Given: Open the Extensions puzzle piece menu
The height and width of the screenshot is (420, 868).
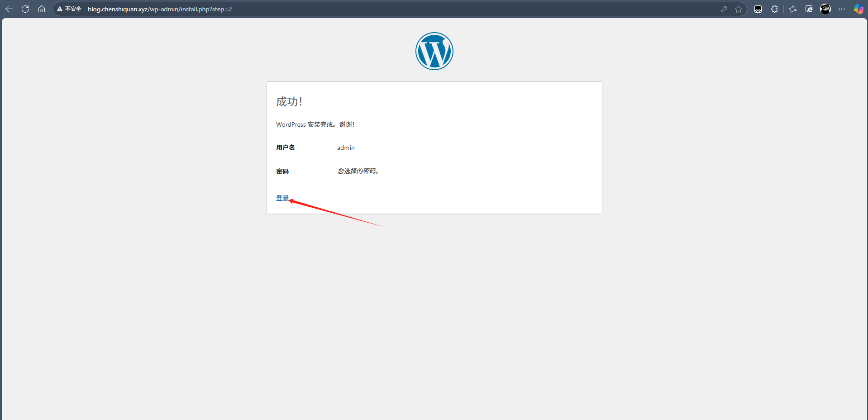Looking at the screenshot, I should [x=775, y=9].
